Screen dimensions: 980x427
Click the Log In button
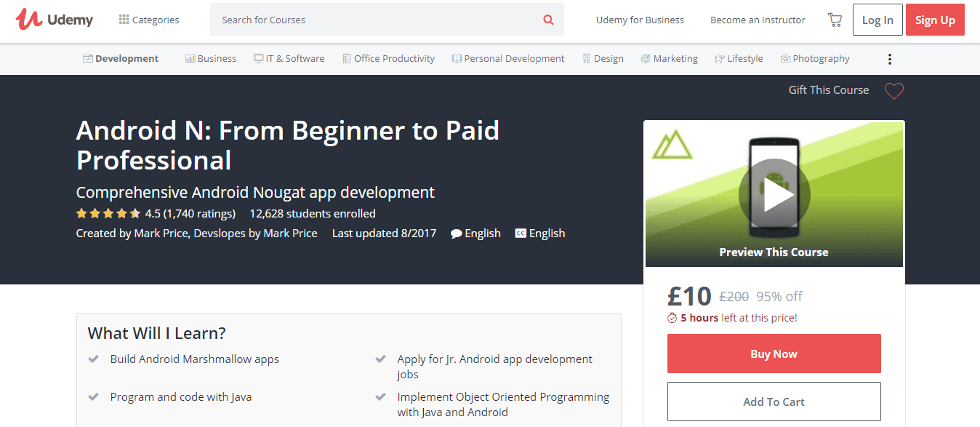pos(877,20)
